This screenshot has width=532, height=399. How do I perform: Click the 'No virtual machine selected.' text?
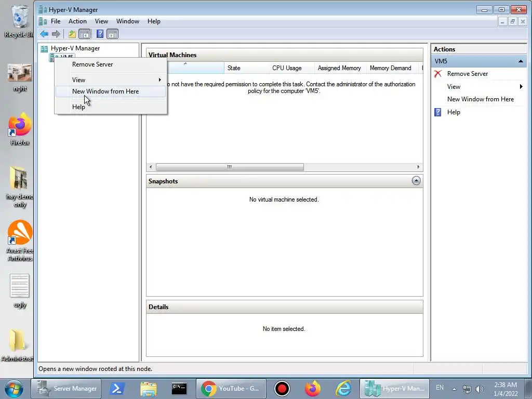pos(284,199)
